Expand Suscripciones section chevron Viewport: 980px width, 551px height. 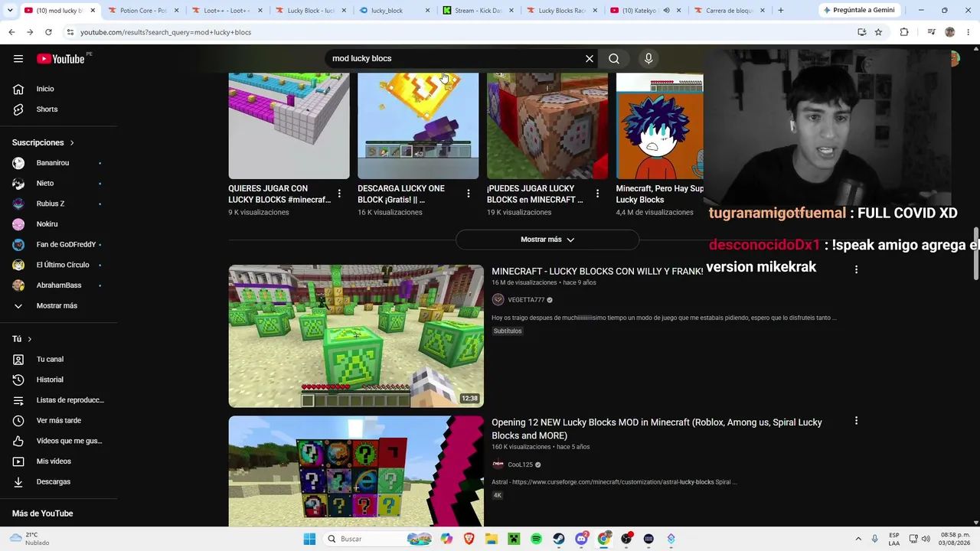tap(72, 142)
